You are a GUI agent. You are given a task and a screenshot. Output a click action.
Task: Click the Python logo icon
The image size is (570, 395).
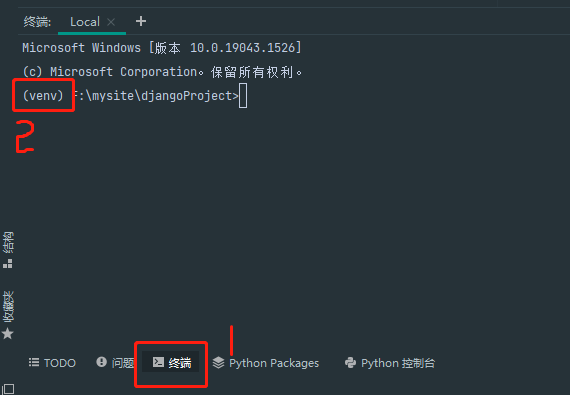(350, 362)
